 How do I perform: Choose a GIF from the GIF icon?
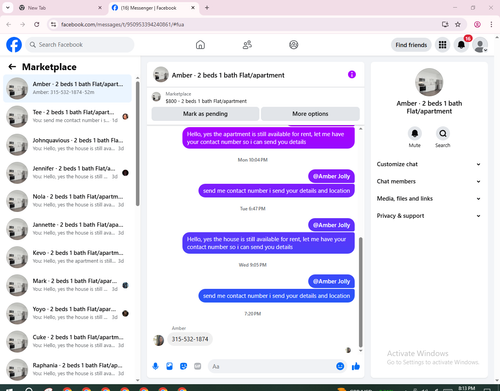198,366
